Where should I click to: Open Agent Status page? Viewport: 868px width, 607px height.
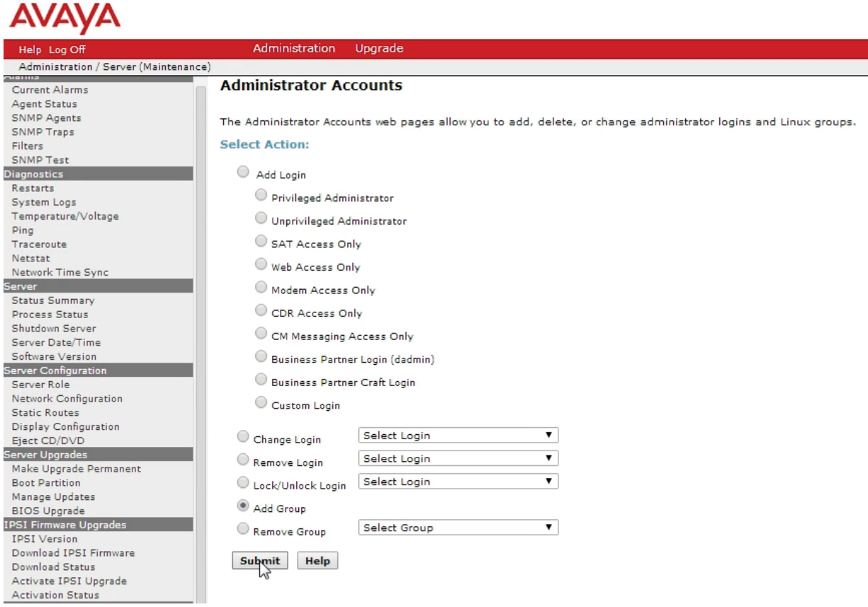(x=44, y=104)
